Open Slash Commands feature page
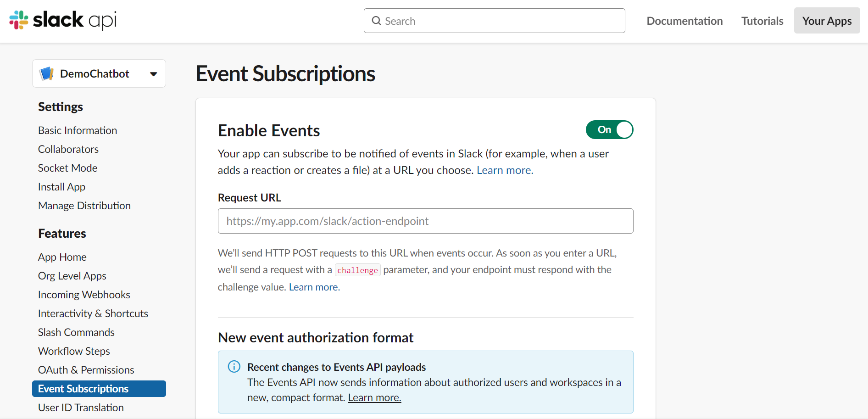This screenshot has height=419, width=868. coord(76,332)
